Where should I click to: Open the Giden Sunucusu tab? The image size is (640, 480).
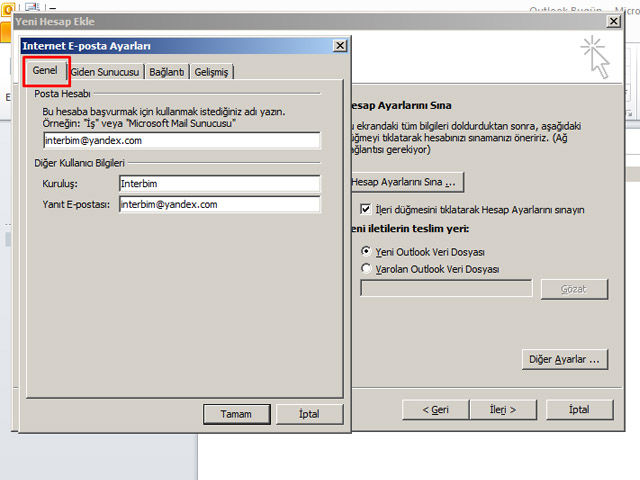click(106, 72)
